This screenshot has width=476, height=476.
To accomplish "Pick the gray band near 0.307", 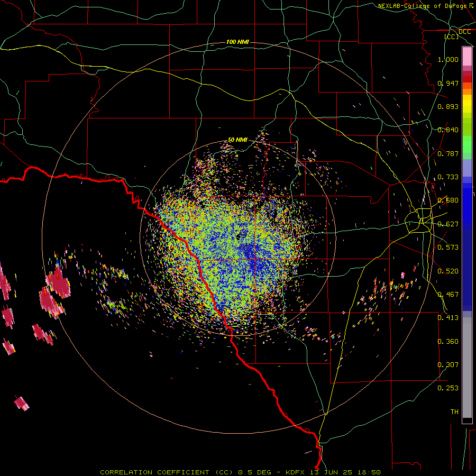I will tap(467, 368).
